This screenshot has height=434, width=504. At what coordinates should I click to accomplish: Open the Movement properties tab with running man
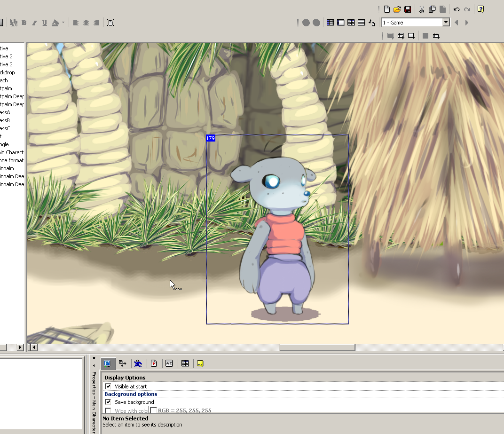[x=138, y=363]
